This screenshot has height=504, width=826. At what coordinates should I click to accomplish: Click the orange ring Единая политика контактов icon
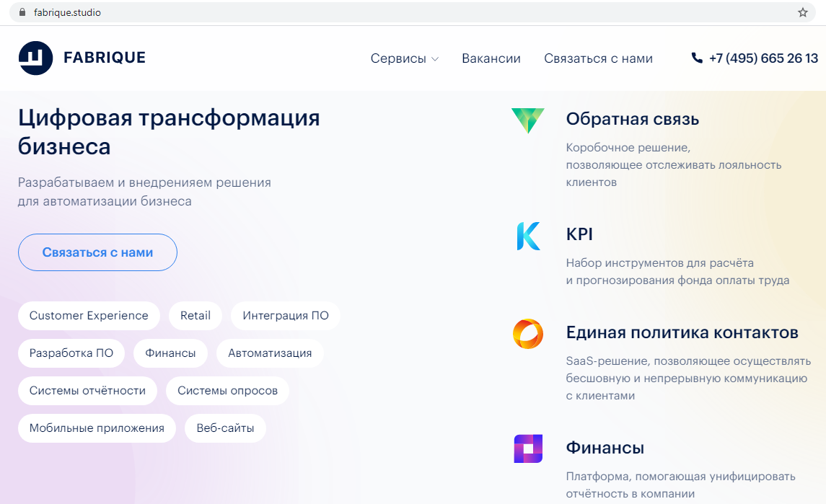click(527, 334)
